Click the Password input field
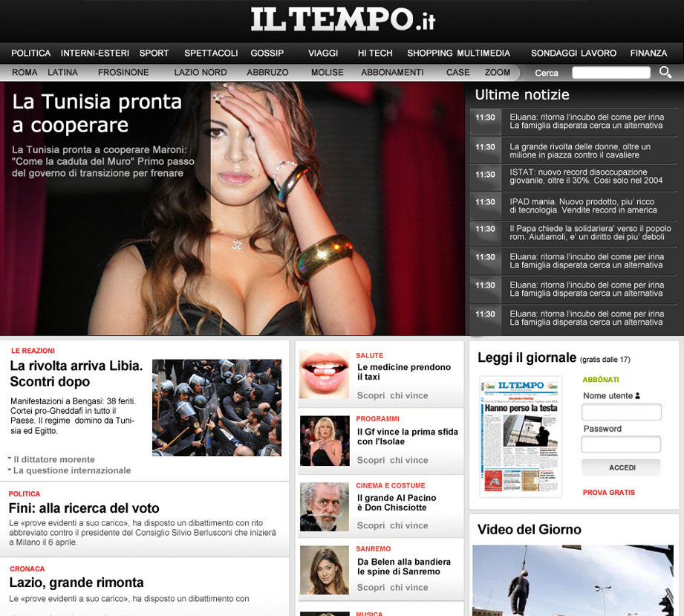This screenshot has height=616, width=684. coord(621,444)
